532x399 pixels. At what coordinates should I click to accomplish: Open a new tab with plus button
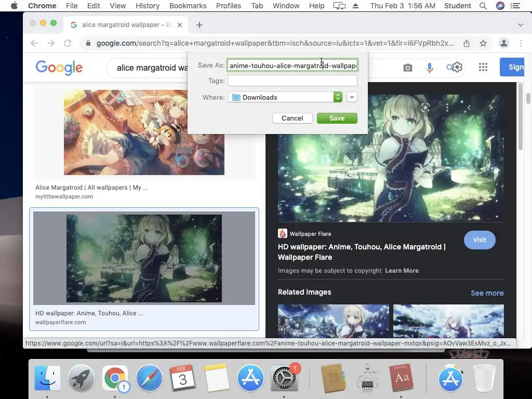pyautogui.click(x=199, y=25)
